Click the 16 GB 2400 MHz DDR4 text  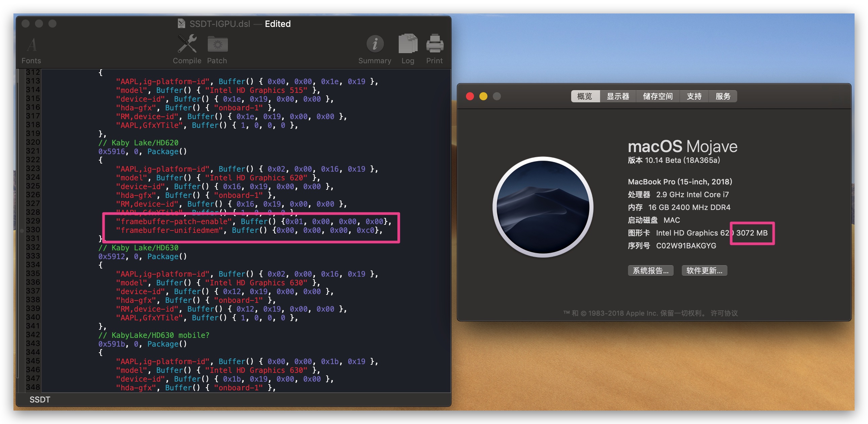[689, 207]
